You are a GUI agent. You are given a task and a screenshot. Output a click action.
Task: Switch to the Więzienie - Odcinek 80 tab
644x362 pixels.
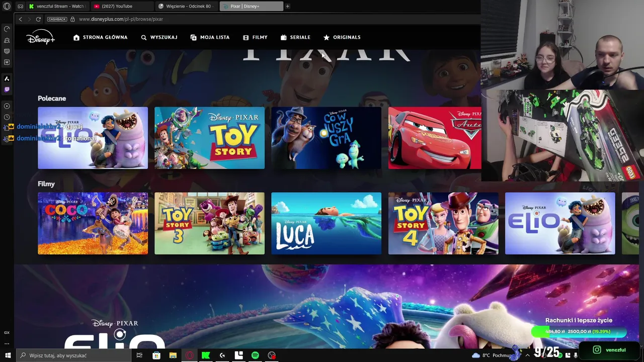tap(187, 7)
